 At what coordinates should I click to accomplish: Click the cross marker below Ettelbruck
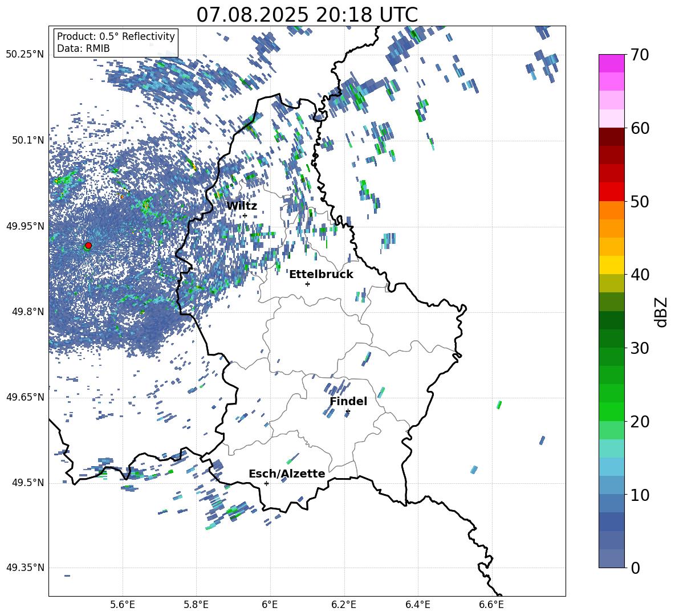click(x=307, y=284)
